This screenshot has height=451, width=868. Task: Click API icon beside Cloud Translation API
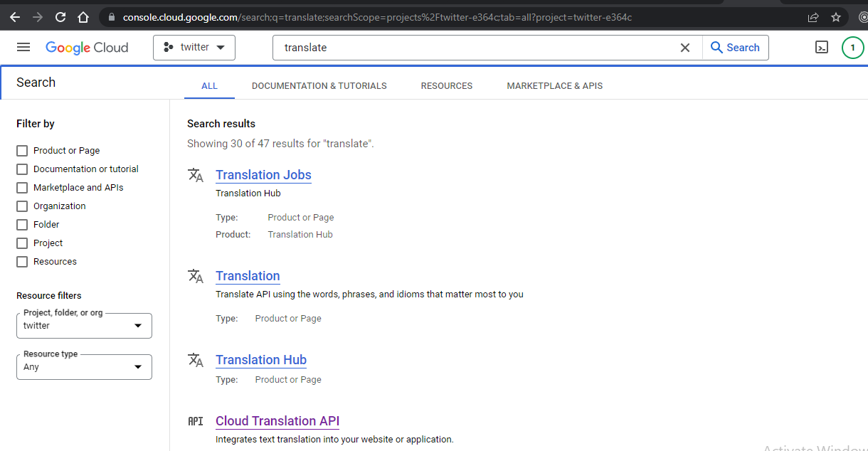point(196,421)
